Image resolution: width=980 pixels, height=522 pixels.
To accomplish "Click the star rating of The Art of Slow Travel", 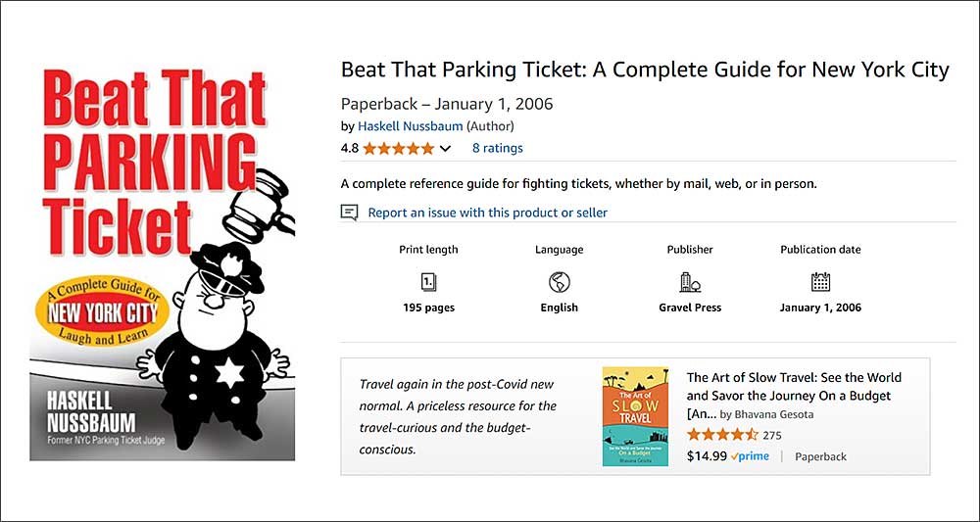I will coord(721,435).
